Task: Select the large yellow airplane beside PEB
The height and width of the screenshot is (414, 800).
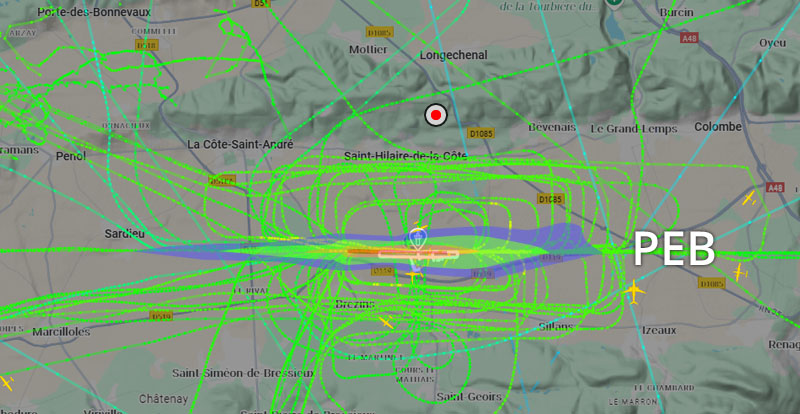Action: [634, 292]
